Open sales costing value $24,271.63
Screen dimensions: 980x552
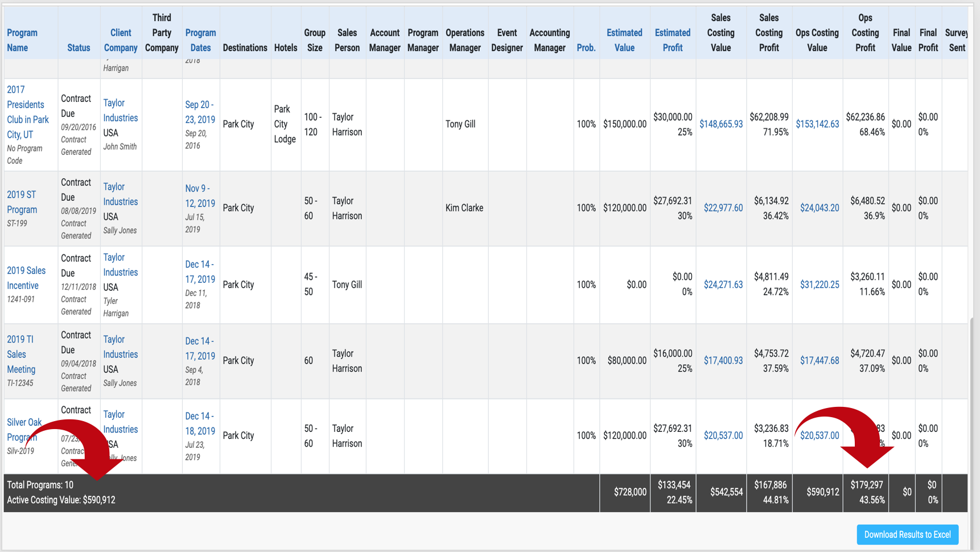coord(723,285)
